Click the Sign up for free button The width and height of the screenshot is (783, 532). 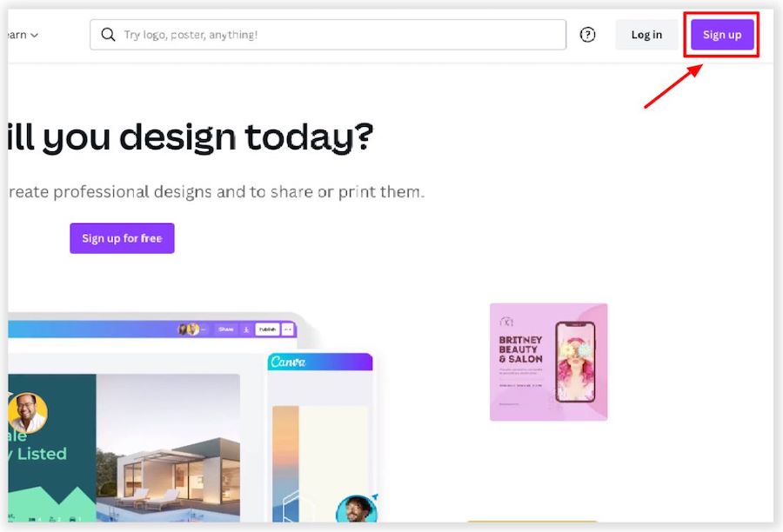coord(122,238)
